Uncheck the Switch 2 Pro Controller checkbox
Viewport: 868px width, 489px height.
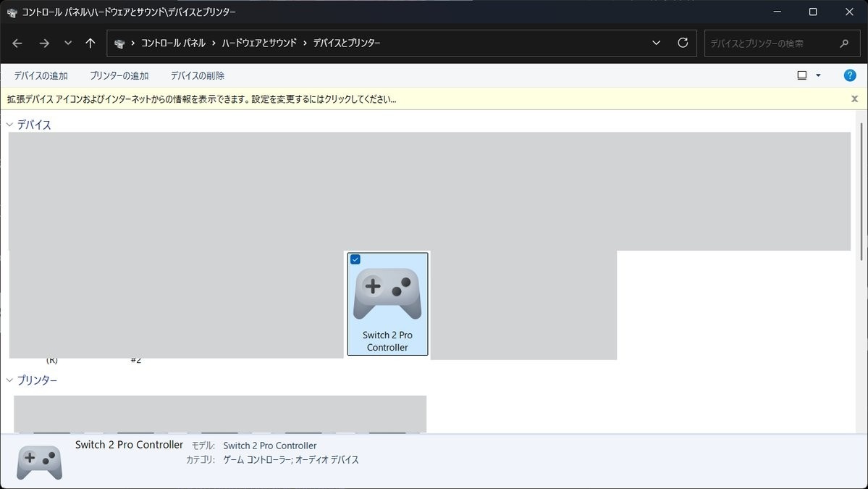click(355, 259)
